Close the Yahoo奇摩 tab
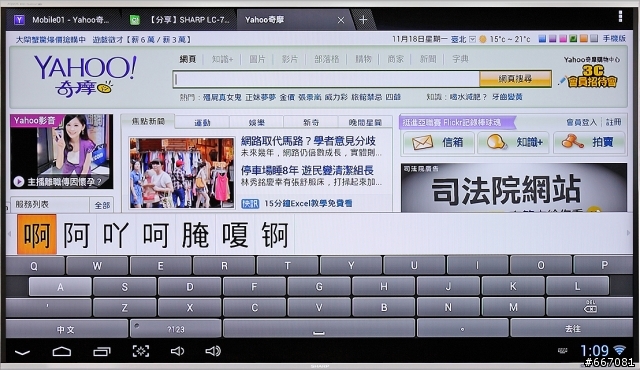640x370 pixels. pyautogui.click(x=341, y=20)
